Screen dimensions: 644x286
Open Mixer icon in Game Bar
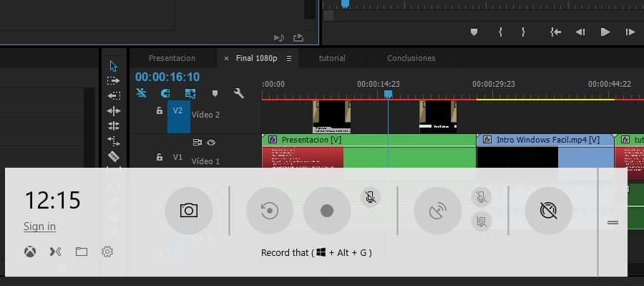[55, 252]
